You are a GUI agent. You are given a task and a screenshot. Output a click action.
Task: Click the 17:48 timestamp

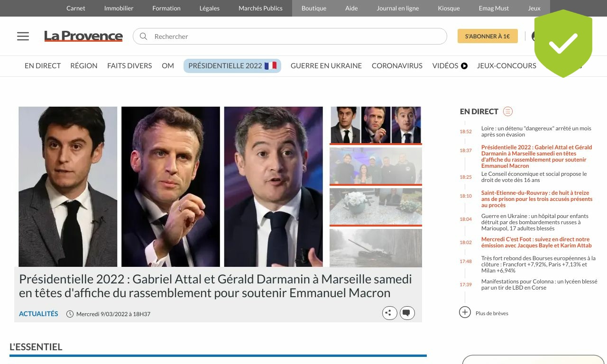click(x=466, y=261)
